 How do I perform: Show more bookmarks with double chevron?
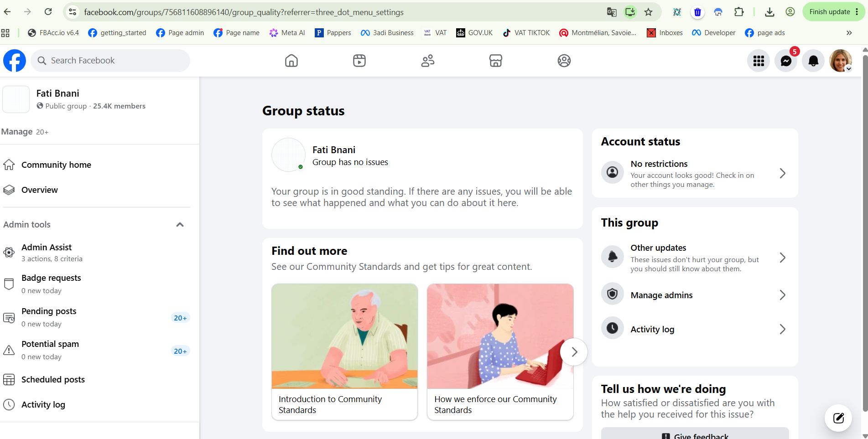849,33
